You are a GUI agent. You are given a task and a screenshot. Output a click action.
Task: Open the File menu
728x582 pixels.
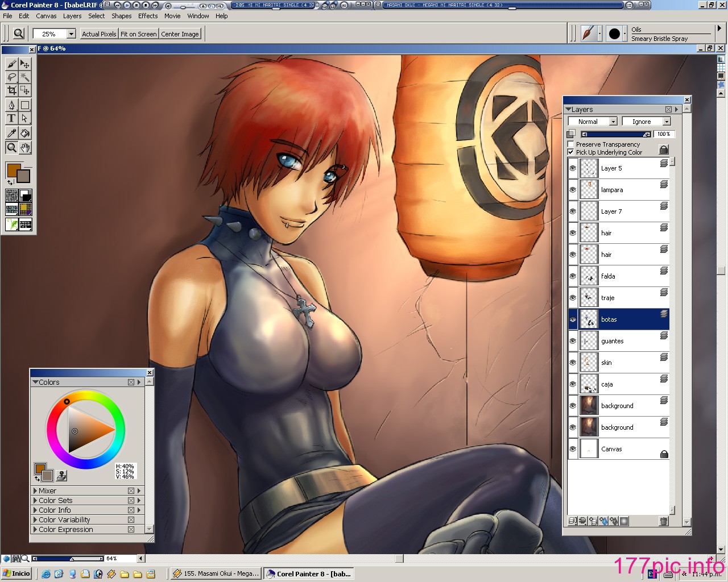coord(7,16)
